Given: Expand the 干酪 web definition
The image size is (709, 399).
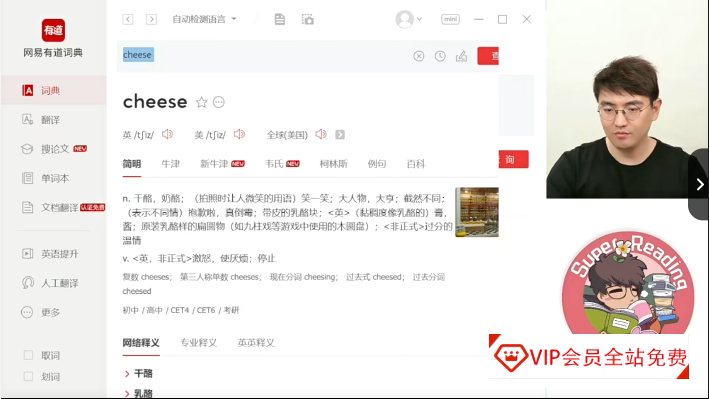Looking at the screenshot, I should [139, 374].
